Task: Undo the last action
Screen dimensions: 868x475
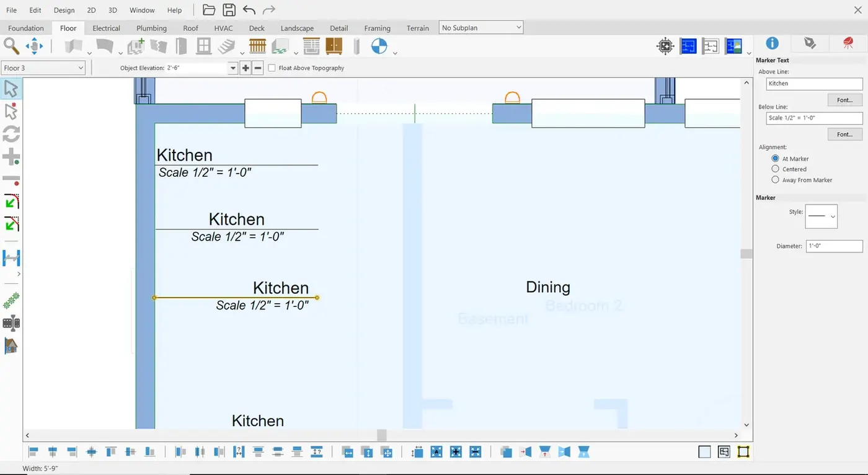Action: click(249, 10)
